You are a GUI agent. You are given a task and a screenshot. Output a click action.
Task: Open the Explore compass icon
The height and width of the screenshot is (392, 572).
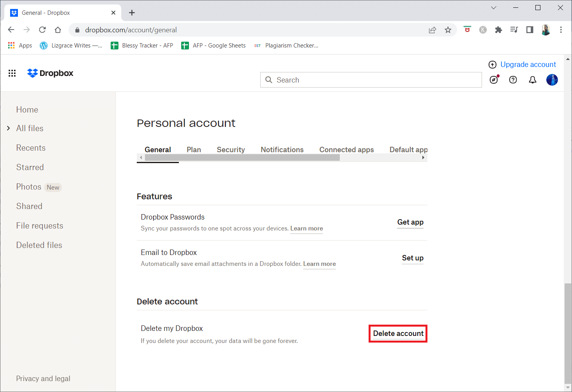click(x=494, y=80)
